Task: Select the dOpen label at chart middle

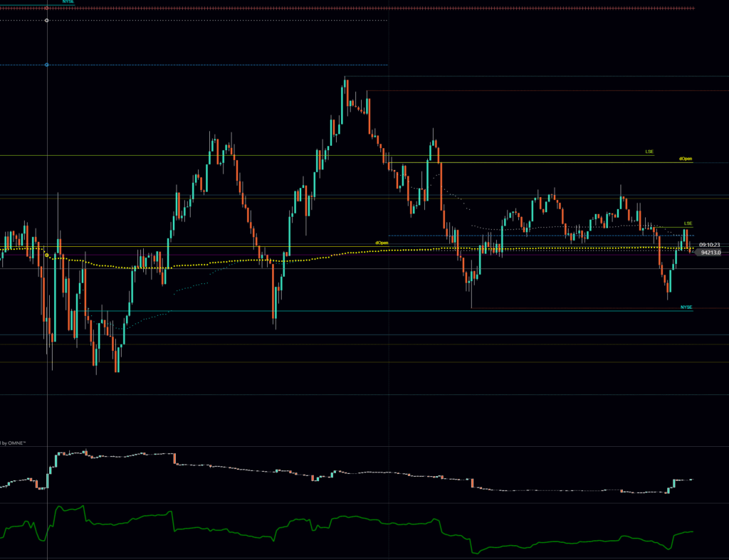Action: click(382, 243)
